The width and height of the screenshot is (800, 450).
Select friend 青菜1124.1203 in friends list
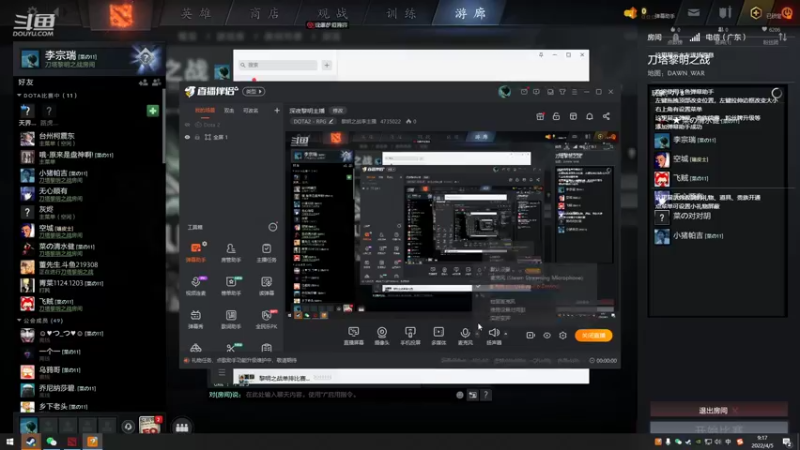90,286
